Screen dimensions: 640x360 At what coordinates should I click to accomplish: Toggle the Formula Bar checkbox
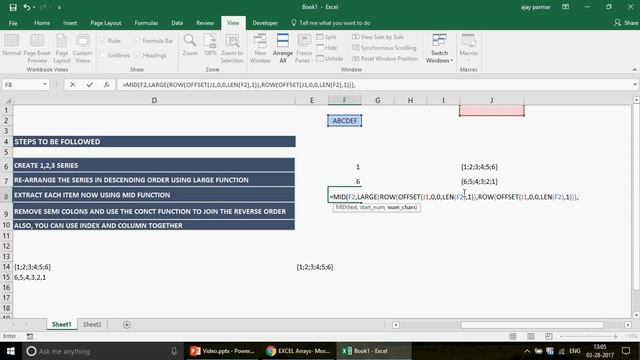(138, 41)
